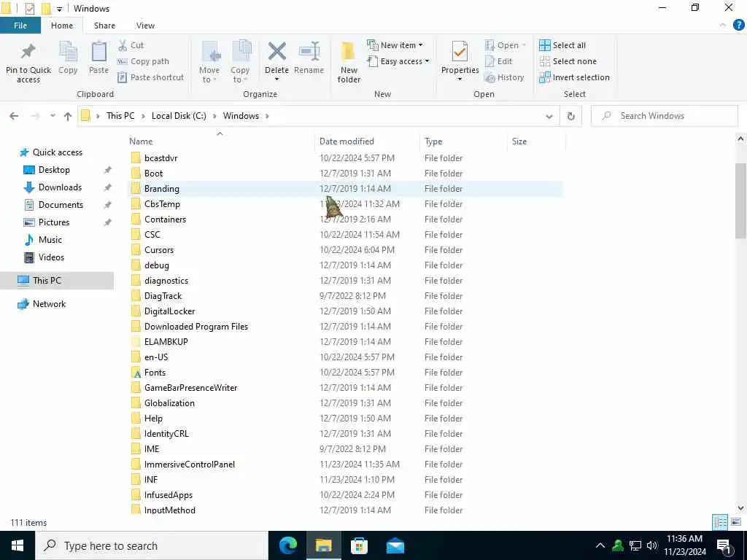The height and width of the screenshot is (560, 747).
Task: Open the Windows Start menu
Action: pos(18,545)
